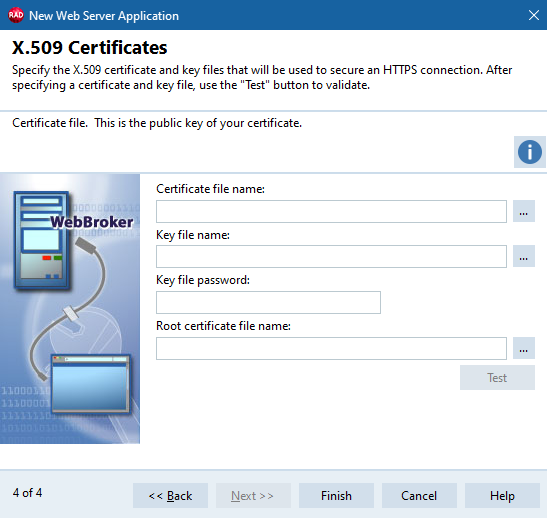Focus the Key file name field
This screenshot has width=547, height=518.
tap(331, 256)
